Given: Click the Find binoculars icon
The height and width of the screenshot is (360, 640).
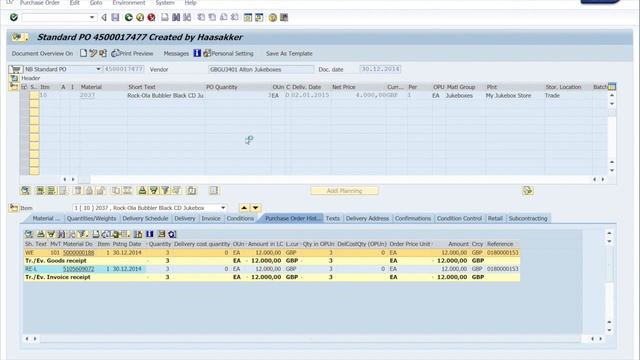Looking at the screenshot, I should (176, 17).
